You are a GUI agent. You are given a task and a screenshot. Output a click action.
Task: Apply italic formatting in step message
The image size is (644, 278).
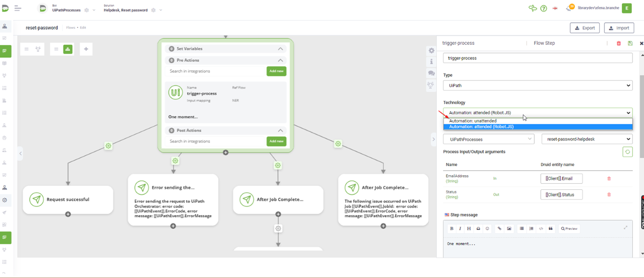click(460, 229)
